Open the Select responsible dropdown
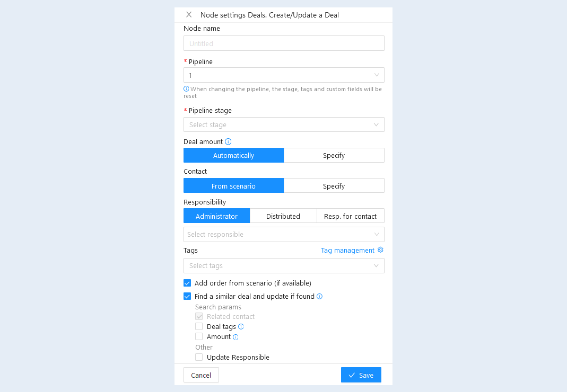Viewport: 567px width, 392px height. (284, 235)
